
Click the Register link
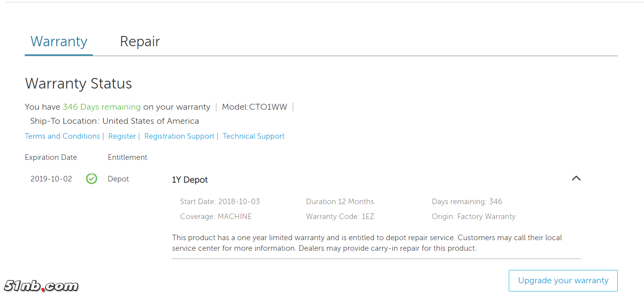click(x=122, y=136)
